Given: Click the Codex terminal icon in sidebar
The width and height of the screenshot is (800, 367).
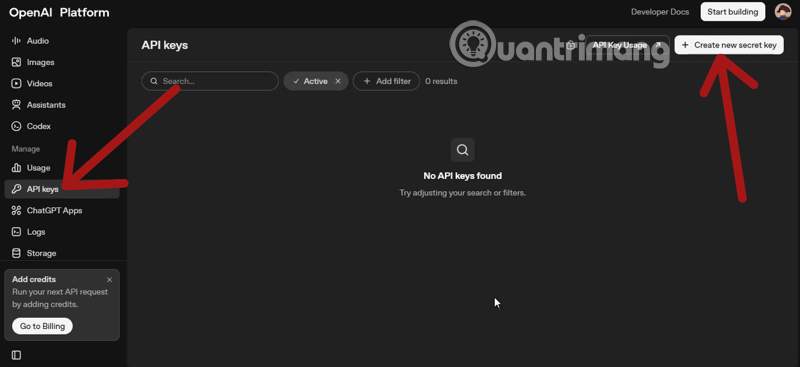Looking at the screenshot, I should 16,127.
